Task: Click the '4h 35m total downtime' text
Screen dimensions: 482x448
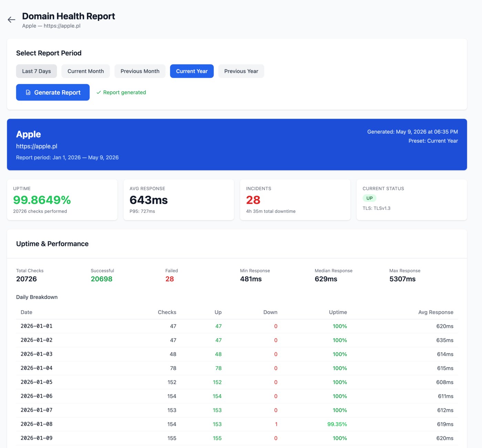Action: 271,211
